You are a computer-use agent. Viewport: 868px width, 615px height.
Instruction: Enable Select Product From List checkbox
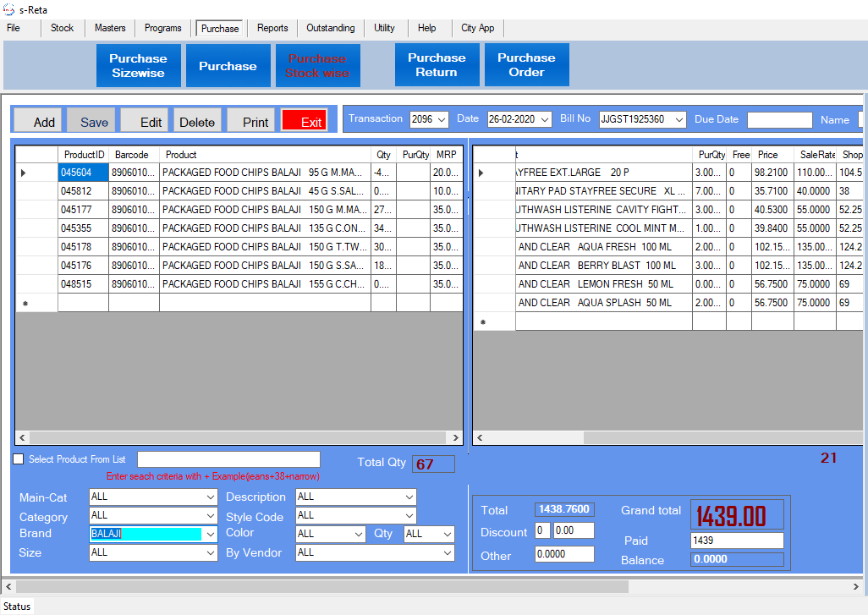[x=19, y=459]
